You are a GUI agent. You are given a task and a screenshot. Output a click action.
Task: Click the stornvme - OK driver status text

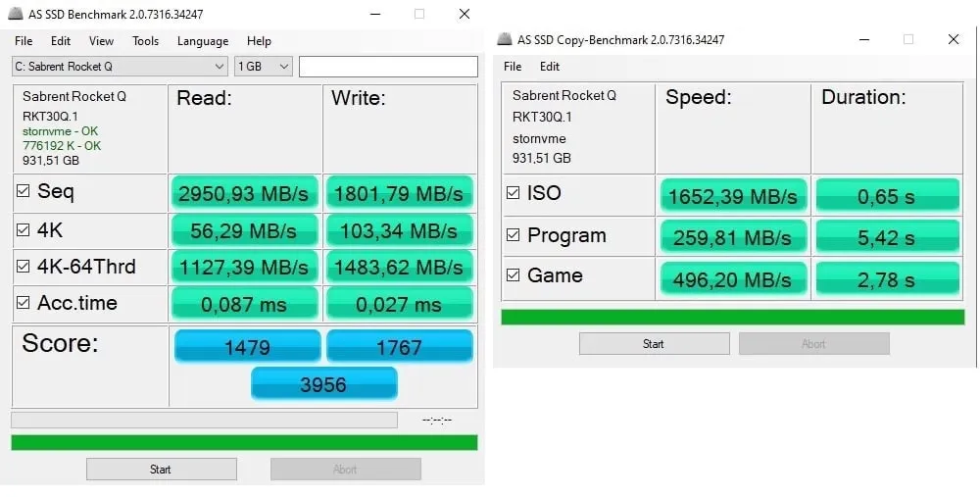[60, 131]
